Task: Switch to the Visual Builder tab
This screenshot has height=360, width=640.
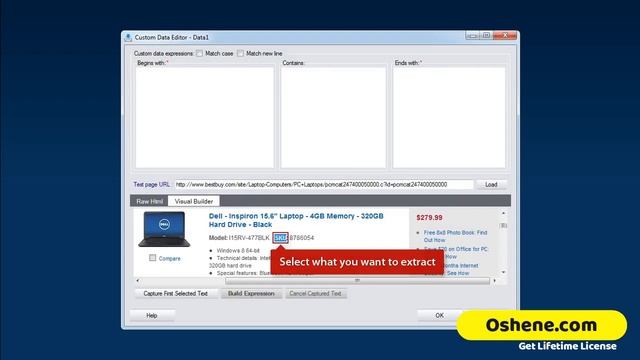Action: pos(194,201)
